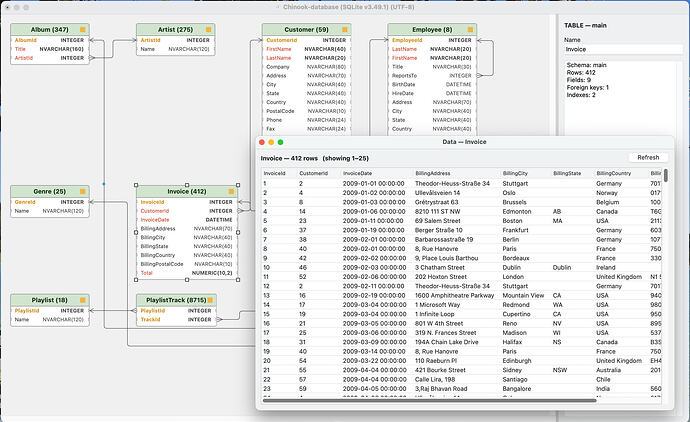Screen dimensions: 690x422
Task: Click the orange square on Employee table
Action: [470, 29]
